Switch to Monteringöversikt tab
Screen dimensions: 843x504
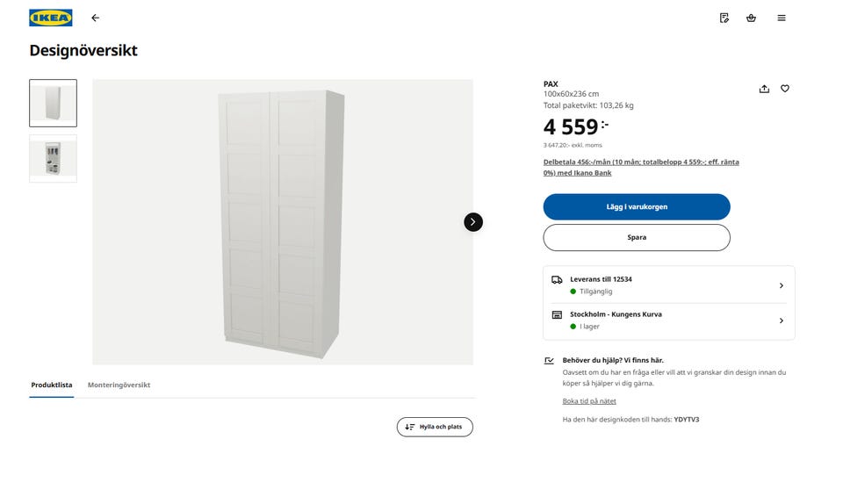(x=119, y=385)
